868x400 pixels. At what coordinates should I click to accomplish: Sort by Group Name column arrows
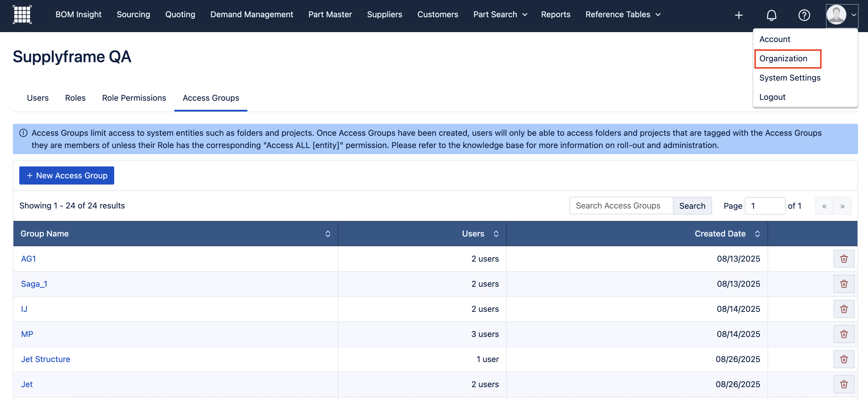pyautogui.click(x=327, y=234)
